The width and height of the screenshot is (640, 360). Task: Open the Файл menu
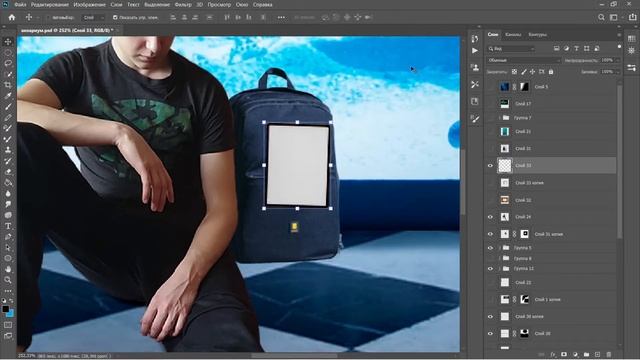pos(20,5)
